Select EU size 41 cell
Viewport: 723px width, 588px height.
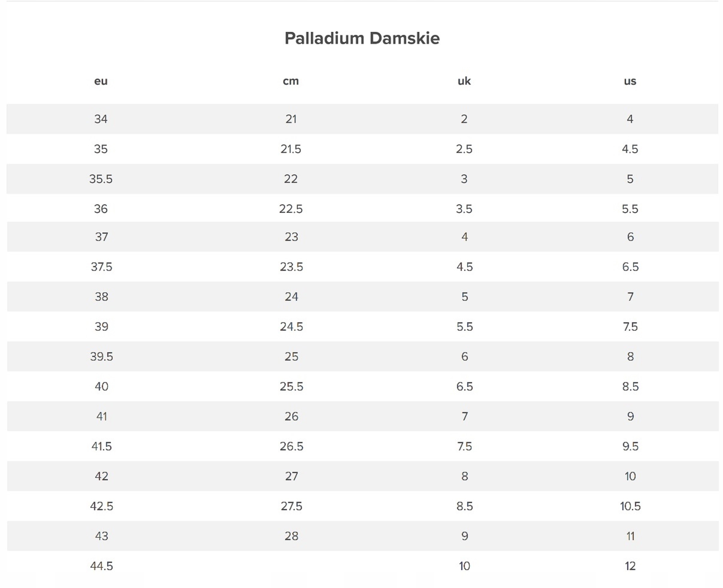click(101, 416)
